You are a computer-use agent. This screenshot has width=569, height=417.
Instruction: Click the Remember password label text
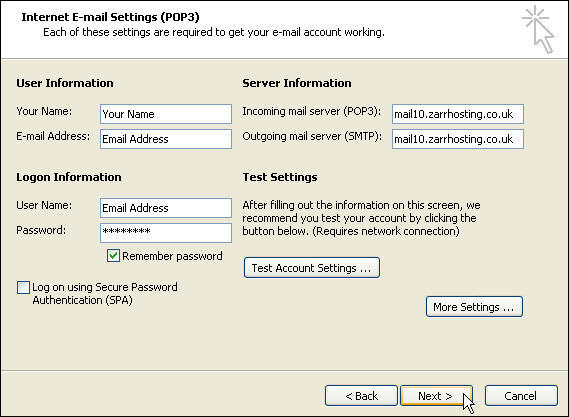(x=172, y=256)
